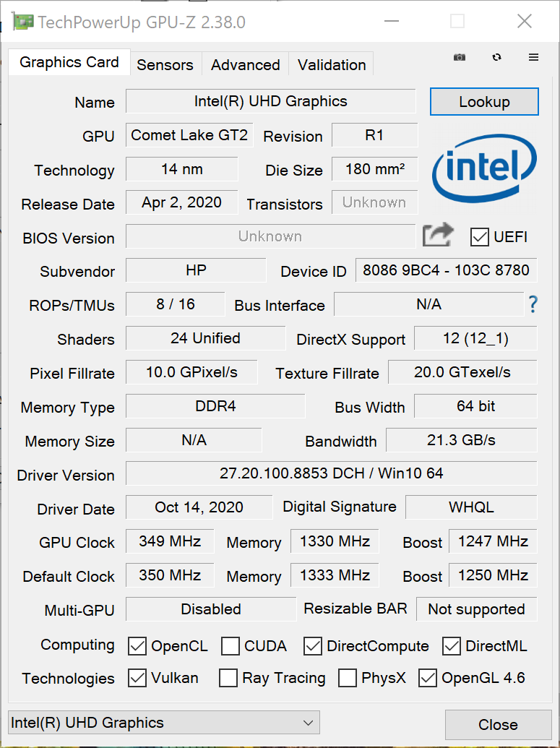This screenshot has width=560, height=748.
Task: Enable the CUDA checkbox
Action: coord(231,646)
